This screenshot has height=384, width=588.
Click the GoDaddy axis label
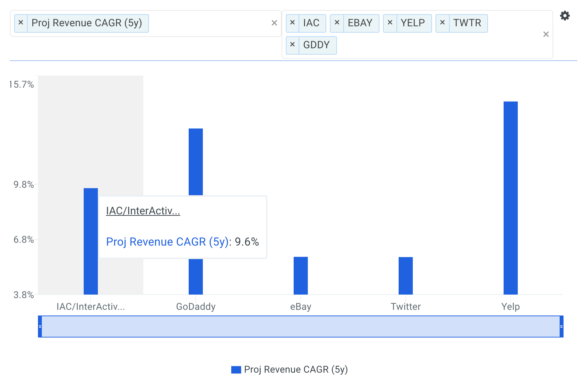196,307
